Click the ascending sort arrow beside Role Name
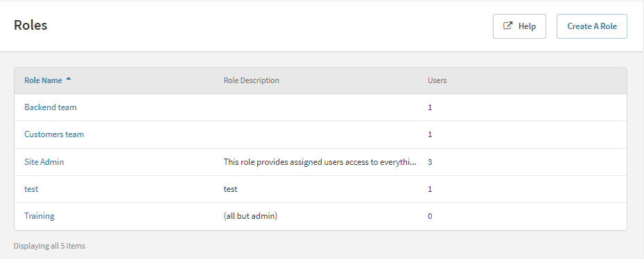This screenshot has height=259, width=644. point(69,79)
